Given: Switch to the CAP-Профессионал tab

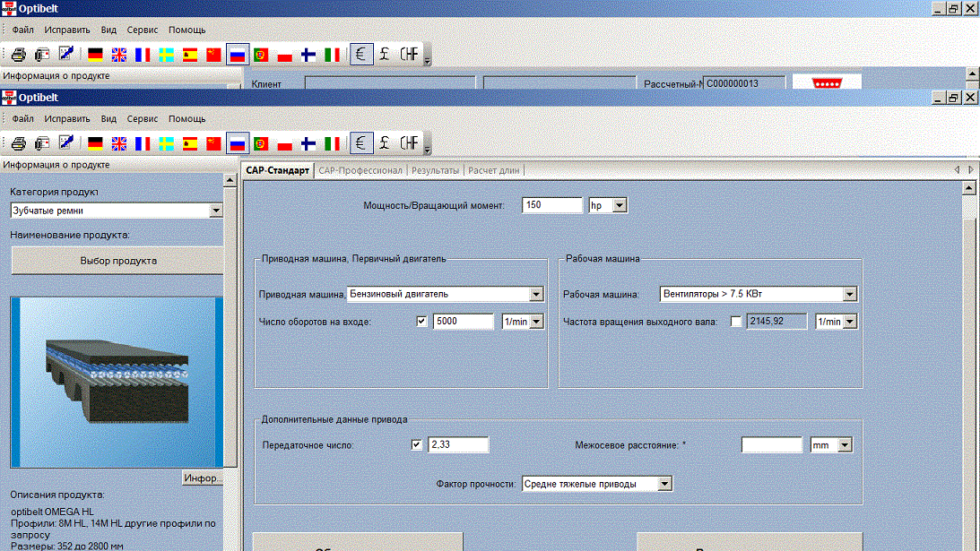Looking at the screenshot, I should point(360,170).
